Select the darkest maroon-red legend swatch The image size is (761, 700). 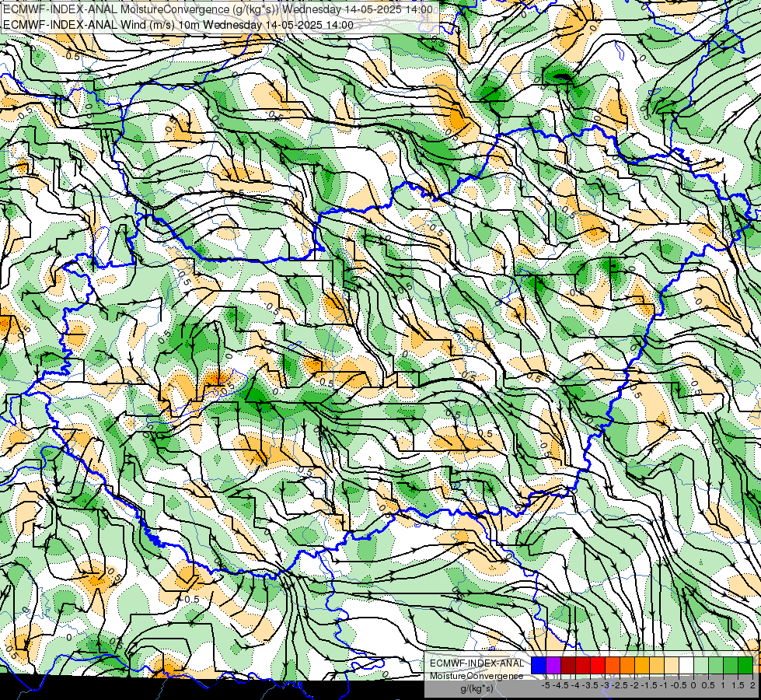(x=568, y=666)
